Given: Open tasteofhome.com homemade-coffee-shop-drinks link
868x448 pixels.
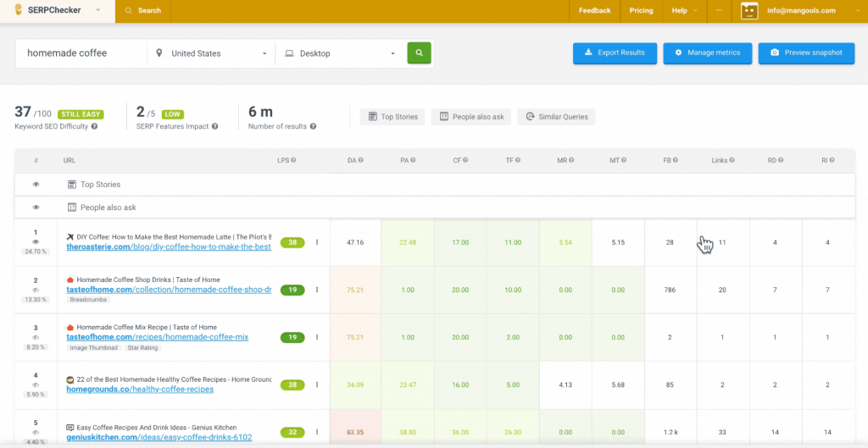Looking at the screenshot, I should (169, 290).
